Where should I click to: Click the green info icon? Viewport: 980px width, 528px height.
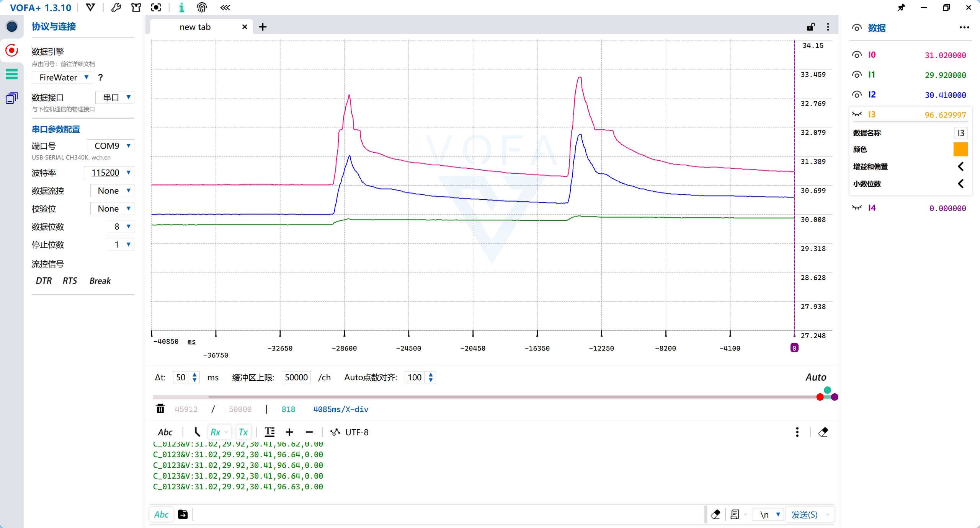click(x=181, y=8)
